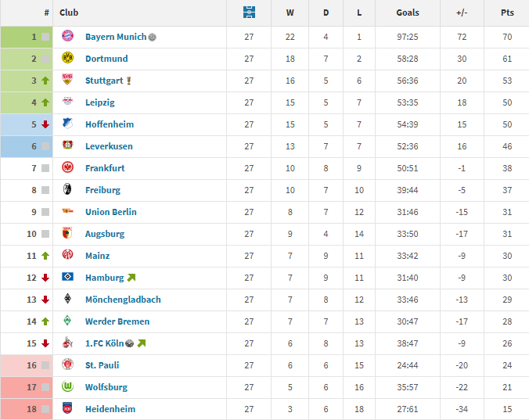Click the icon after 1.FC Köln name

pos(129,343)
